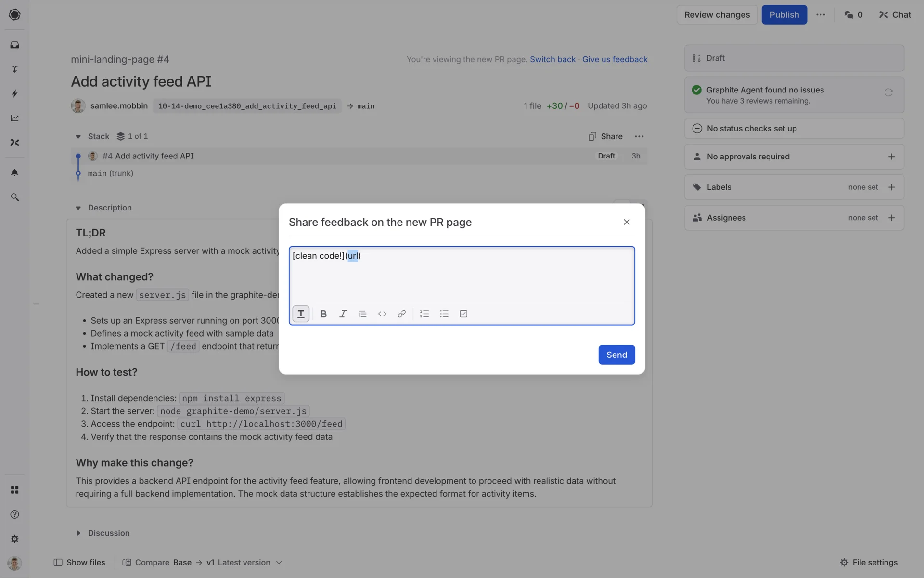Viewport: 924px width, 578px height.
Task: Insert a block quote in editor
Action: point(362,314)
